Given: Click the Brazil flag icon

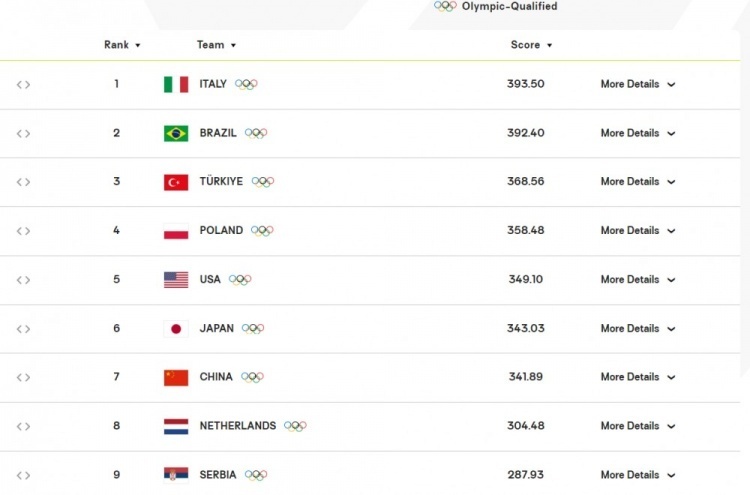Looking at the screenshot, I should point(176,133).
